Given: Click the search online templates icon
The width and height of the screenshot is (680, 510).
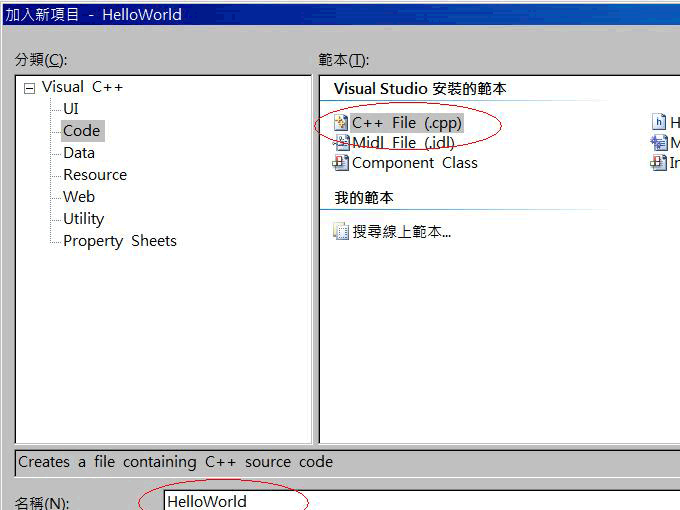Looking at the screenshot, I should click(341, 232).
